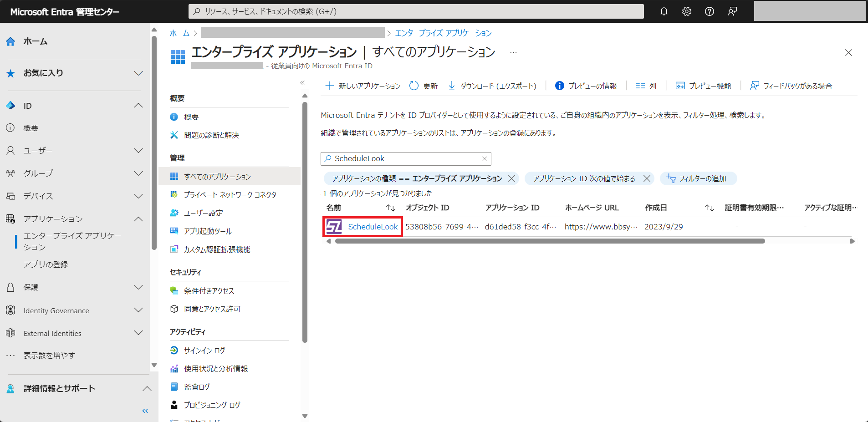Open notifications bell icon
This screenshot has width=868, height=422.
coord(664,11)
